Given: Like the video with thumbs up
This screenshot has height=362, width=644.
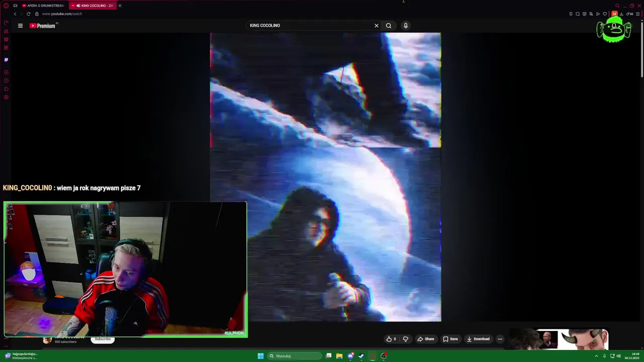Looking at the screenshot, I should point(391,339).
